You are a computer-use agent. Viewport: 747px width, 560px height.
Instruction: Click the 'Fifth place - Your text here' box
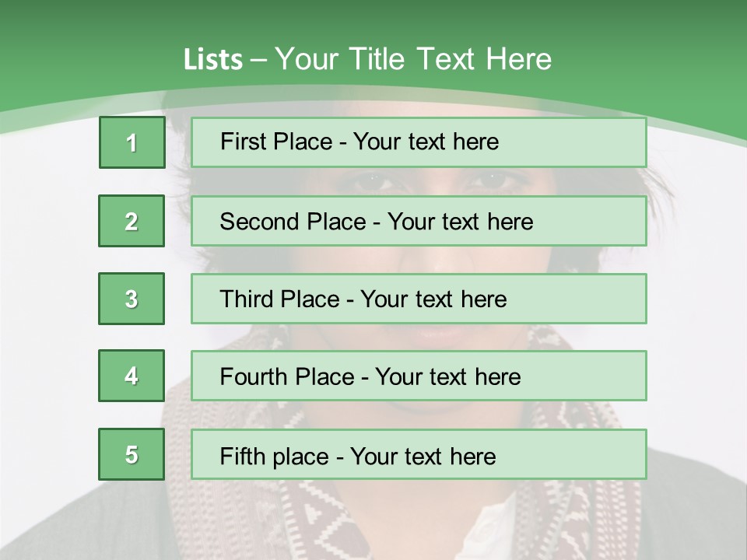(419, 454)
